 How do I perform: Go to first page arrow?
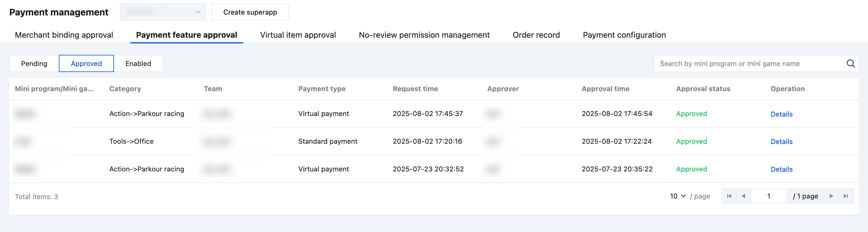pyautogui.click(x=729, y=196)
